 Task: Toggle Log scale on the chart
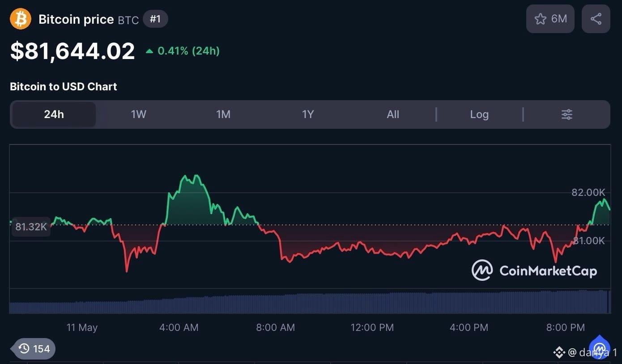pos(479,114)
